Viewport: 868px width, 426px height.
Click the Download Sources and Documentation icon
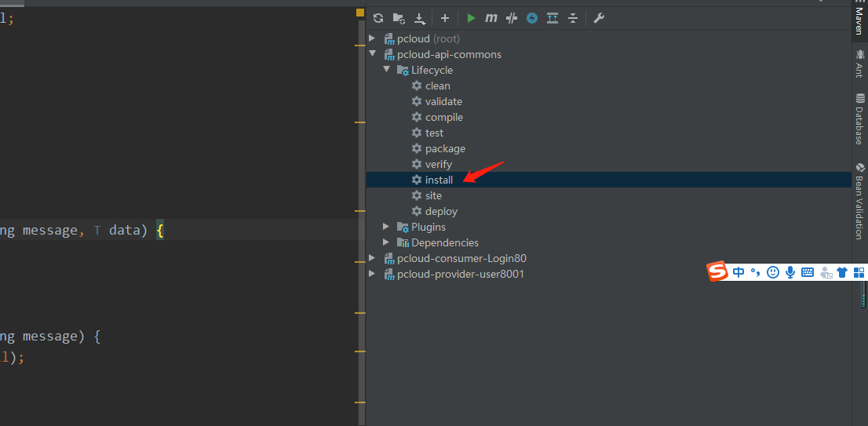tap(420, 19)
